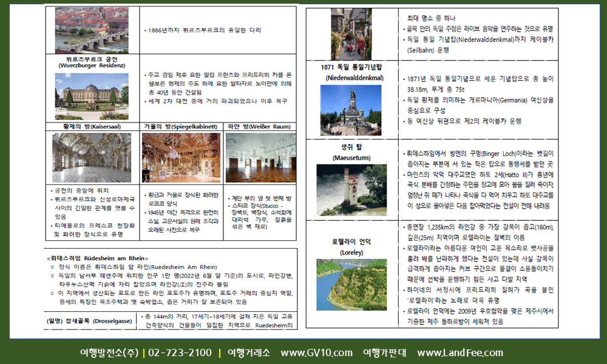Click the 여행발전소(주) footer text

point(109,353)
